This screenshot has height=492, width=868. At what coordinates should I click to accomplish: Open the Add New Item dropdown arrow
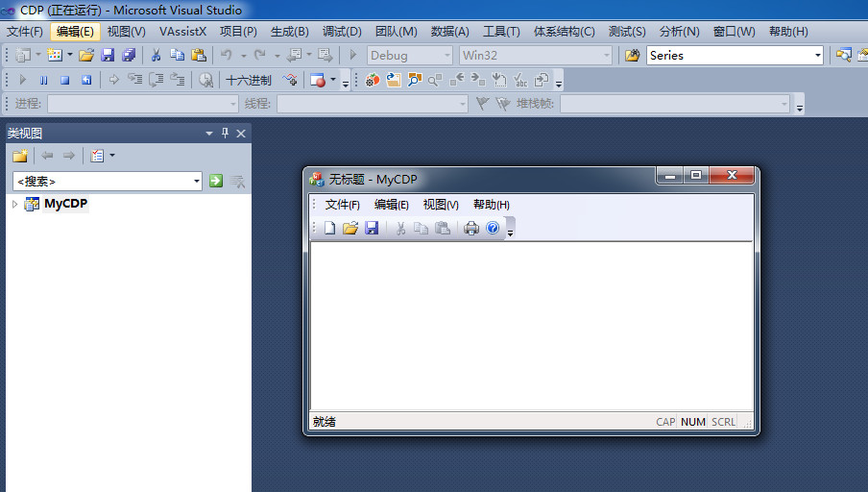coord(70,55)
